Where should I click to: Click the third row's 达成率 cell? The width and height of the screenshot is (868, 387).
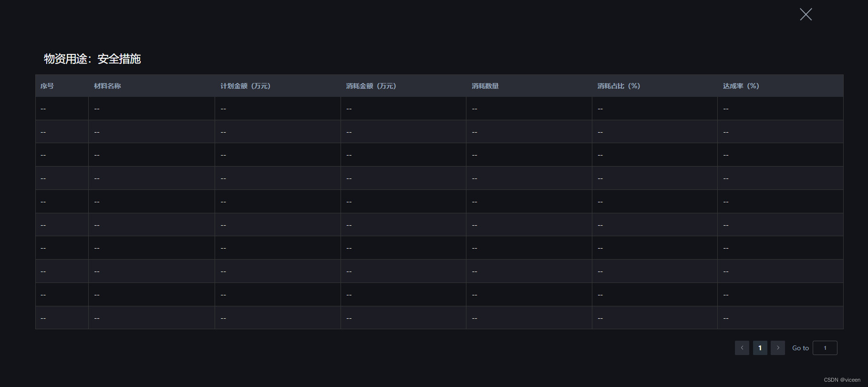point(780,155)
